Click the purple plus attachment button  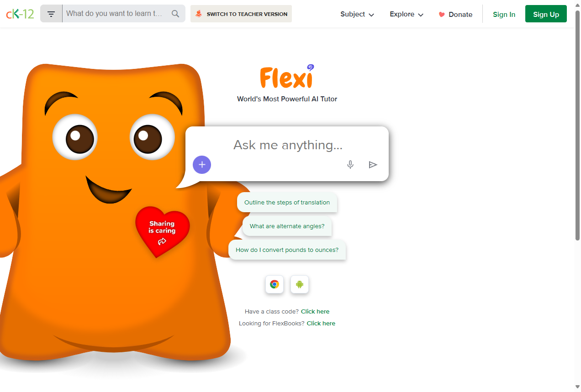coord(202,165)
